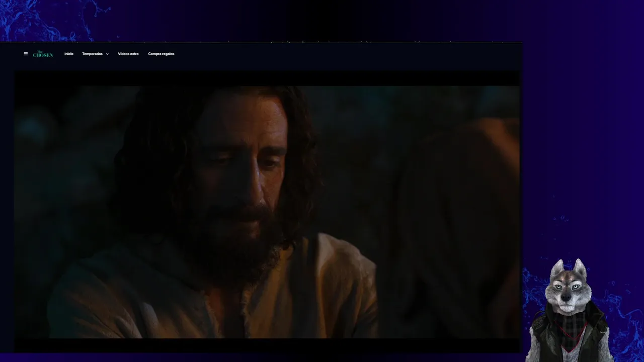Click the wolf avatar overlay
This screenshot has height=362, width=644.
click(x=569, y=311)
